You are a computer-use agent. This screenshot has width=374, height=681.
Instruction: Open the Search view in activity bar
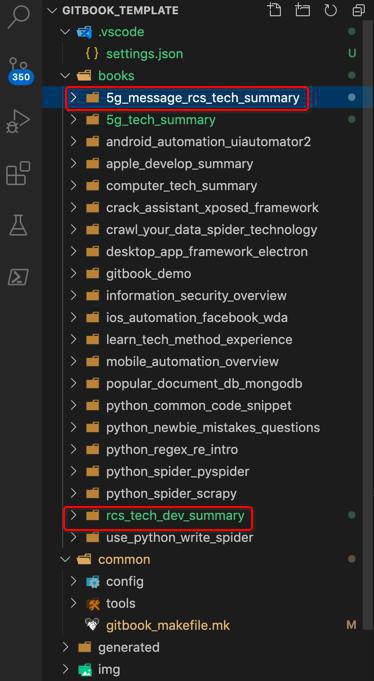coord(18,16)
